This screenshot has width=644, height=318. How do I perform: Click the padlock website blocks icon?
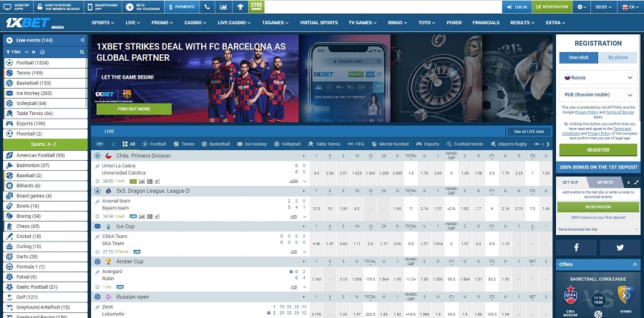pyautogui.click(x=39, y=6)
